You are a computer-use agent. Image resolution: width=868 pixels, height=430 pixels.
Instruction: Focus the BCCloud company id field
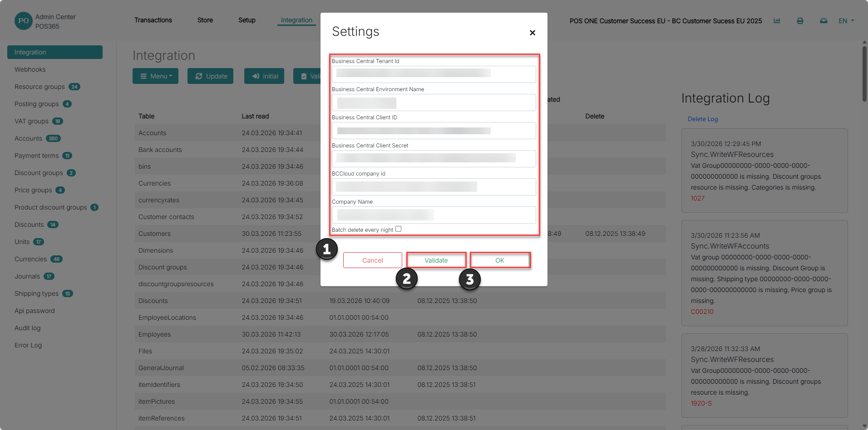pos(434,187)
